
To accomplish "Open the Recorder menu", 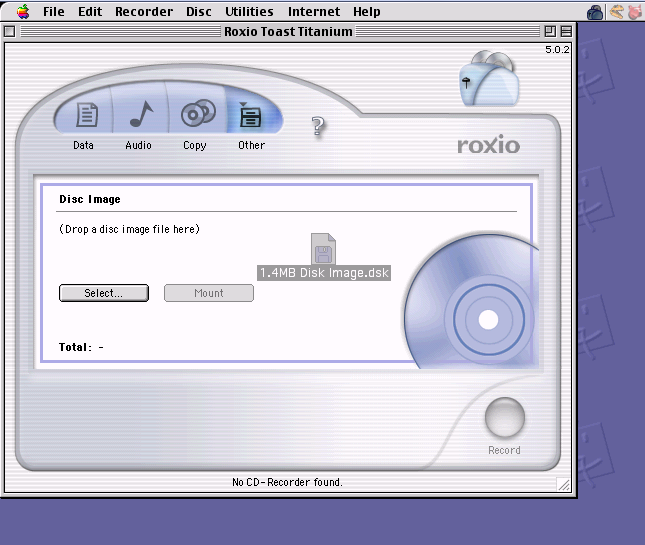I will tap(144, 12).
